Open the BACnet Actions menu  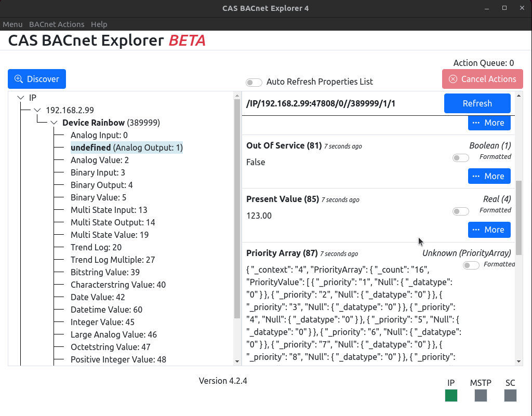point(57,24)
